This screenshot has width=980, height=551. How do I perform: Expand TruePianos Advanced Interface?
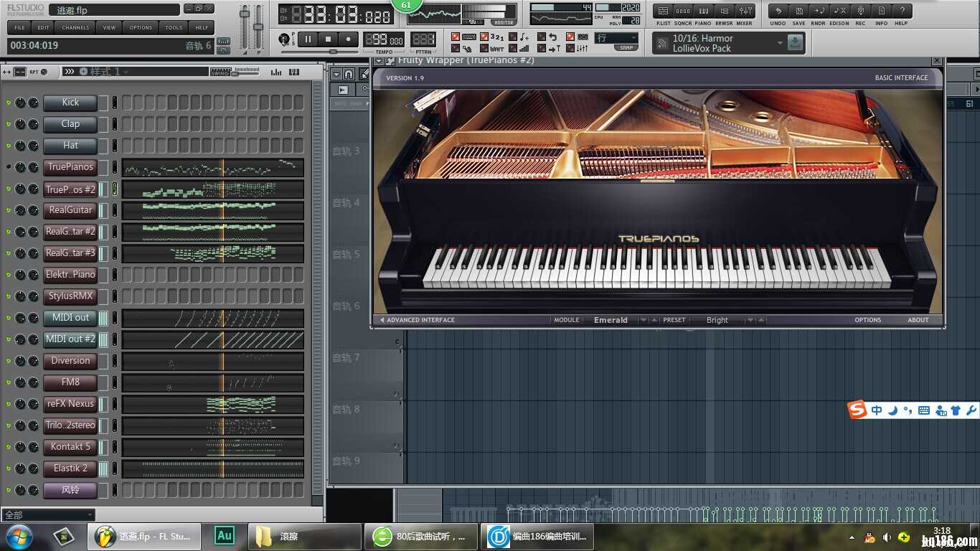tap(418, 320)
